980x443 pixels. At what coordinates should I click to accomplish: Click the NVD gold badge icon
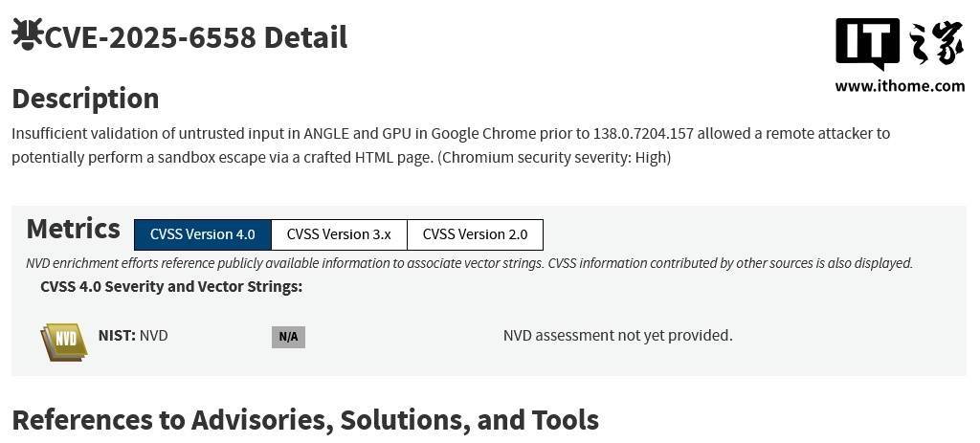pos(64,341)
